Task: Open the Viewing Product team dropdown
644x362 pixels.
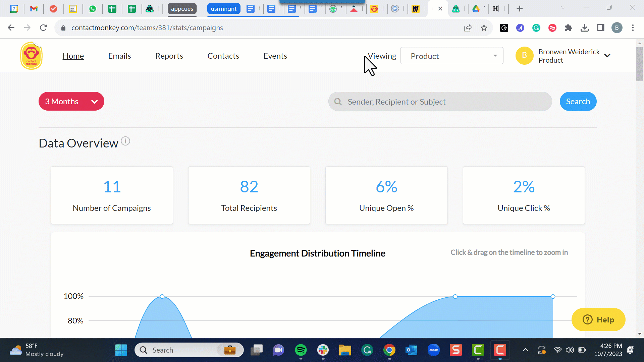Action: pyautogui.click(x=451, y=56)
